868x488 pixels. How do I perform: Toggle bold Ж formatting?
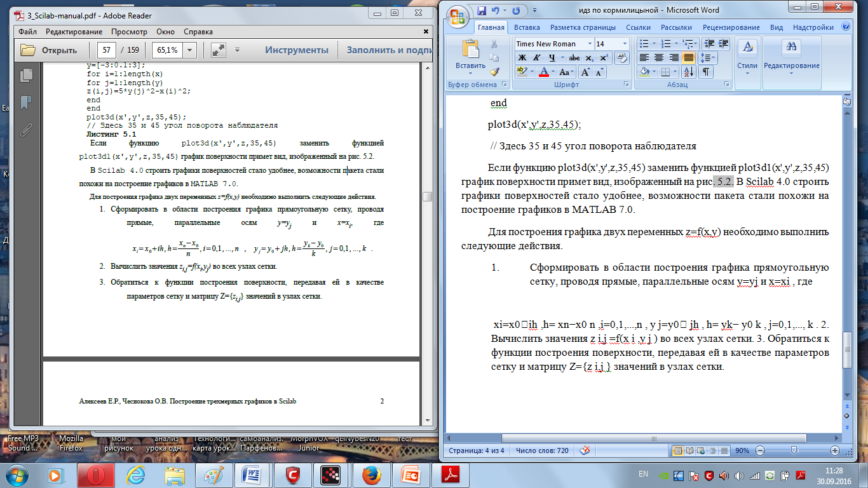point(522,57)
